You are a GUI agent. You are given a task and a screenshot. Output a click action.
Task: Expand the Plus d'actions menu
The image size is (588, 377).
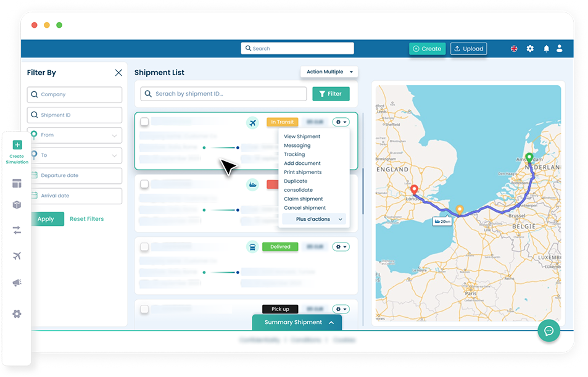coord(315,219)
